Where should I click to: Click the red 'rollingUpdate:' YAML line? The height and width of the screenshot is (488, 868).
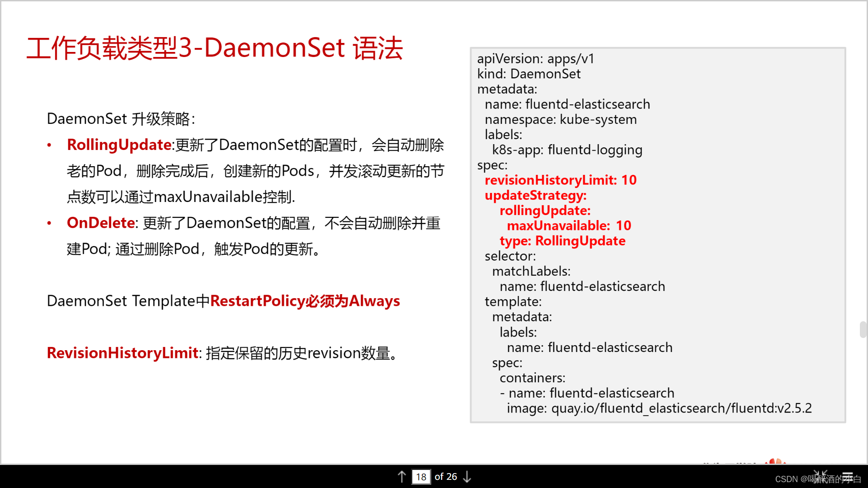click(545, 211)
